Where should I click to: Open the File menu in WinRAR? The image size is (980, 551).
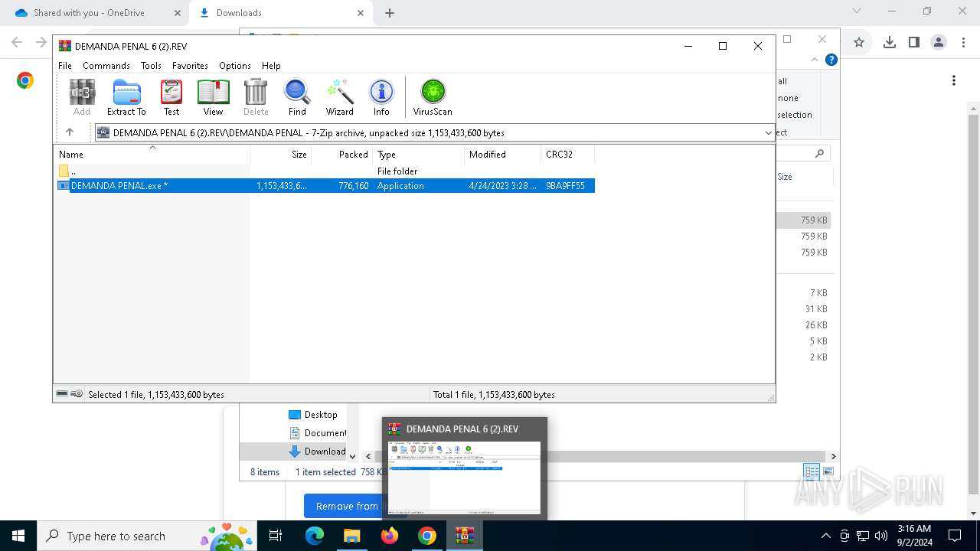[x=65, y=66]
